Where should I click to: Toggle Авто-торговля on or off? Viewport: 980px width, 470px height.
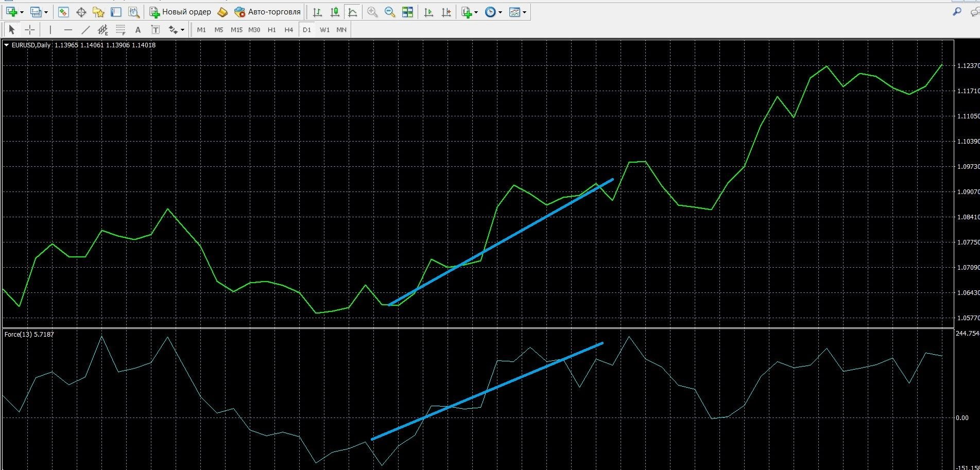[267, 12]
